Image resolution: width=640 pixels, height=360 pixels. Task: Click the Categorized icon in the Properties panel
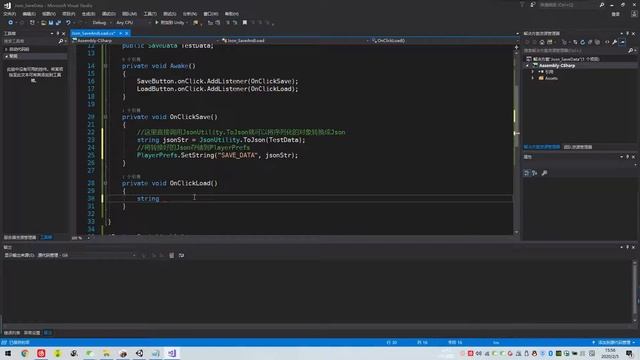527,173
